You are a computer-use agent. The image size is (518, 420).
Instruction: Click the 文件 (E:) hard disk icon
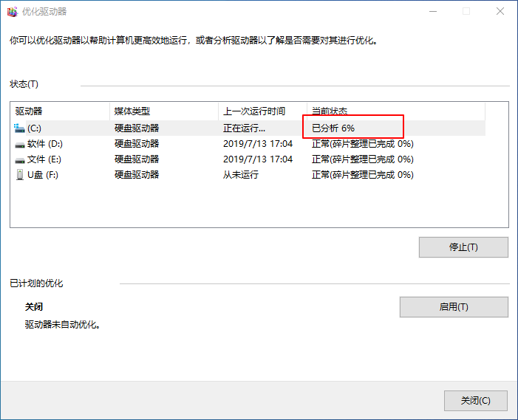click(19, 159)
